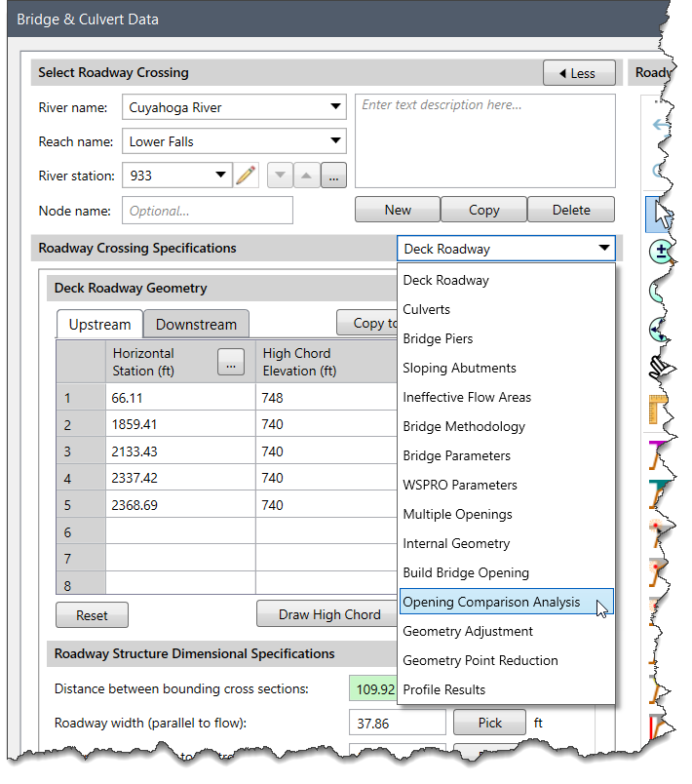Click the Delete button
Viewport: 692px width, 784px height.
(570, 210)
